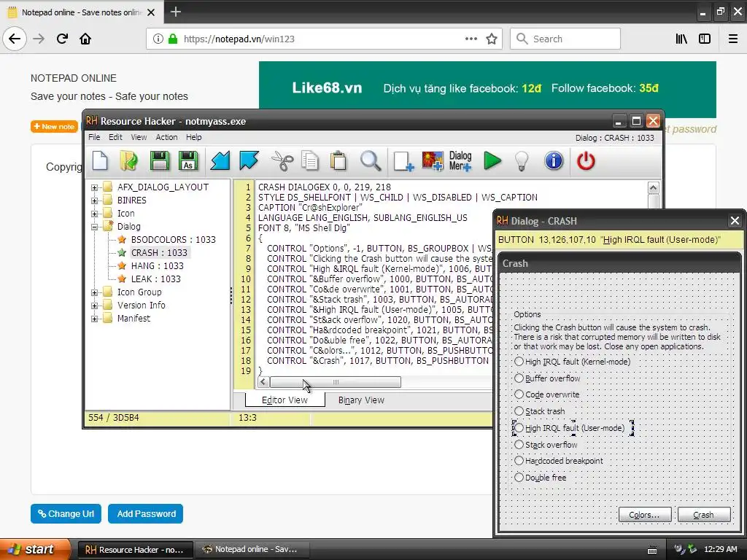Image resolution: width=747 pixels, height=560 pixels.
Task: Click the New file icon in Resource Hacker toolbar
Action: tap(100, 161)
